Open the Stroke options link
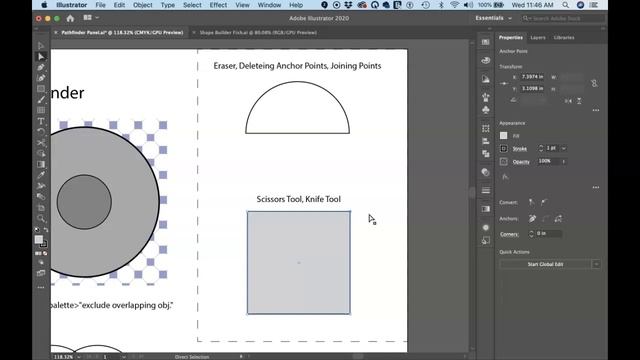 (x=520, y=149)
